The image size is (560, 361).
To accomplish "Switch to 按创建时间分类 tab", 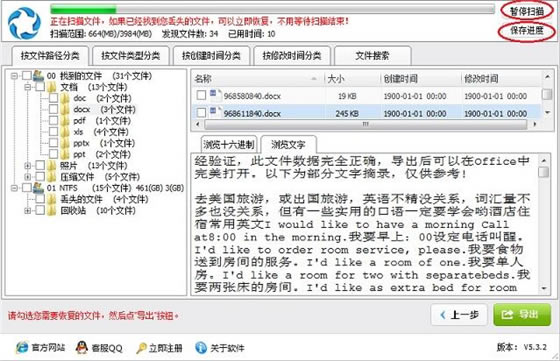I will (211, 56).
